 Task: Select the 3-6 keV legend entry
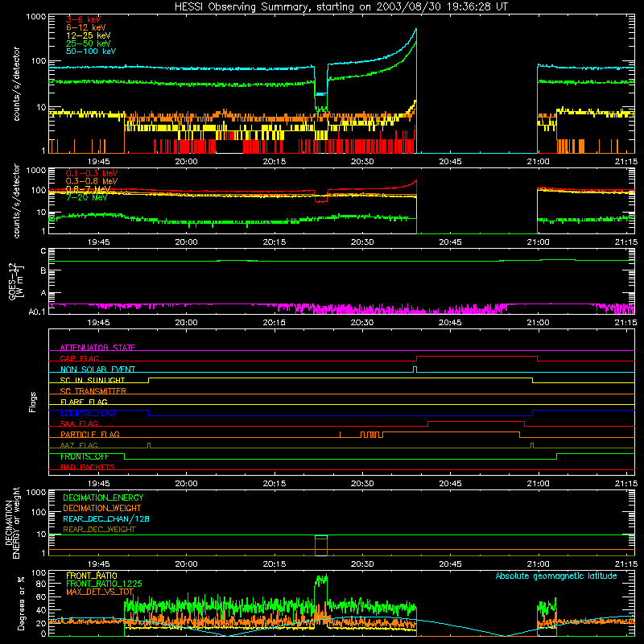(83, 19)
